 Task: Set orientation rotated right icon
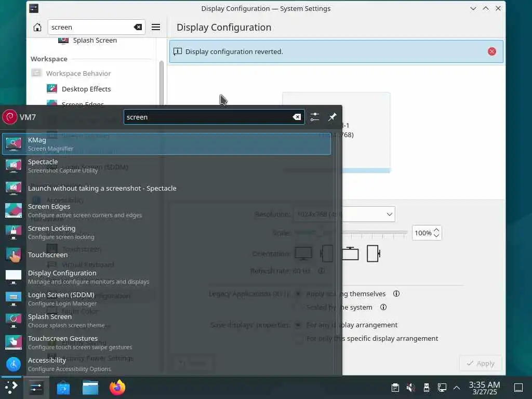(x=373, y=254)
